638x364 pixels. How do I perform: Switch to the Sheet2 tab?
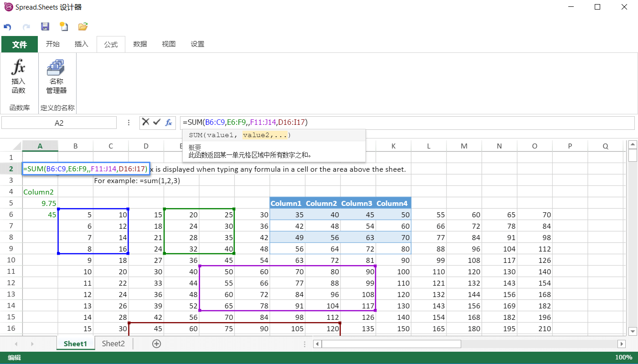tap(113, 343)
